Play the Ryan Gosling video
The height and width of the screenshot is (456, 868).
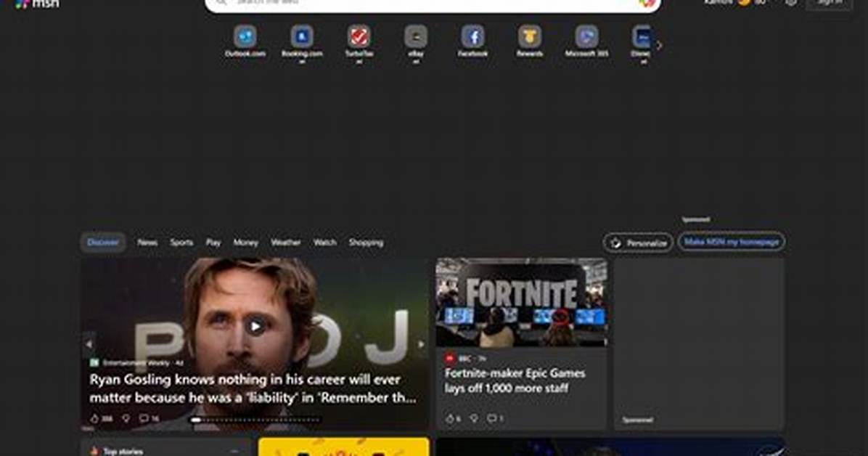(x=255, y=326)
